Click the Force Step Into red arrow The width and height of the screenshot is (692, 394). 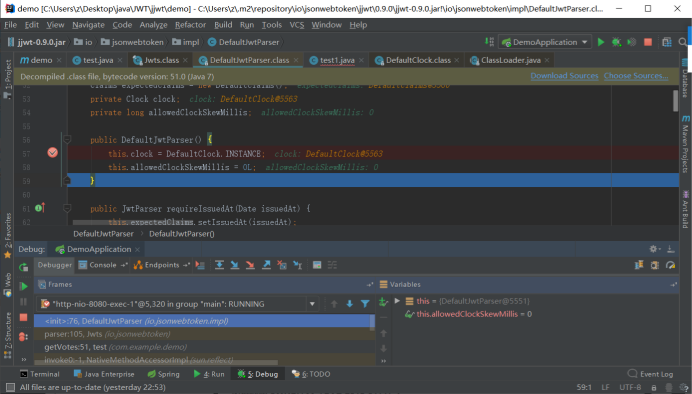tap(250, 265)
